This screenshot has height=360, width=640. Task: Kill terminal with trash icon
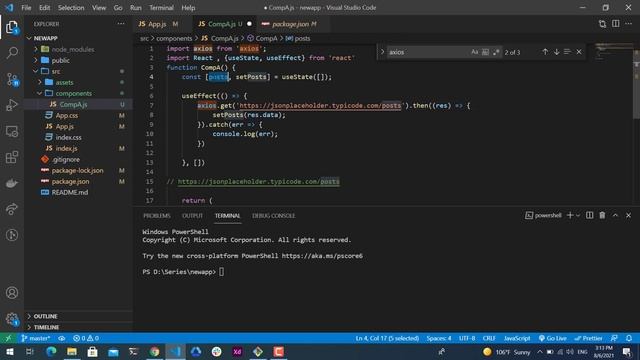pos(602,215)
